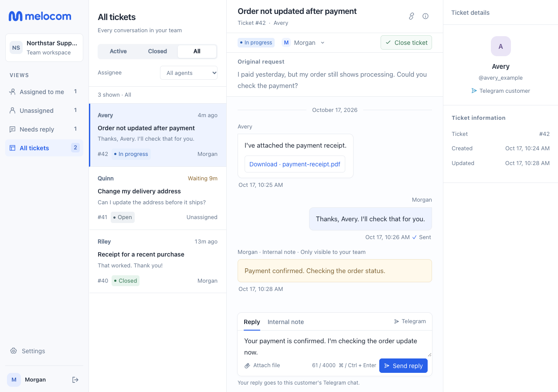
Task: Click the NS workspace avatar
Action: [16, 47]
